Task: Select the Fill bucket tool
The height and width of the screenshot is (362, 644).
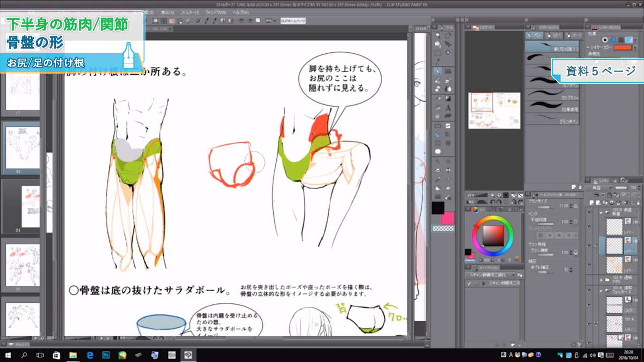Action: pyautogui.click(x=438, y=98)
